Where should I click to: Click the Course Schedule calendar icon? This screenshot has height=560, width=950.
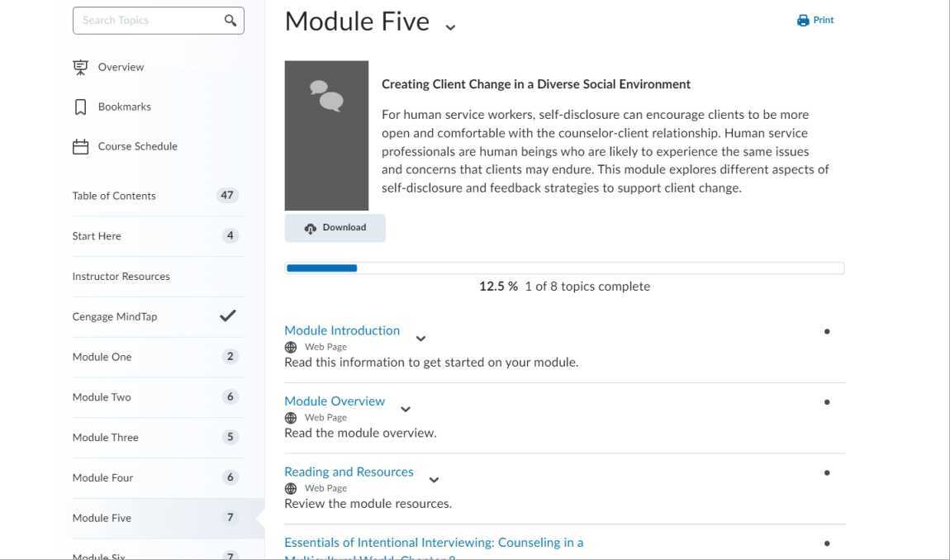point(80,147)
